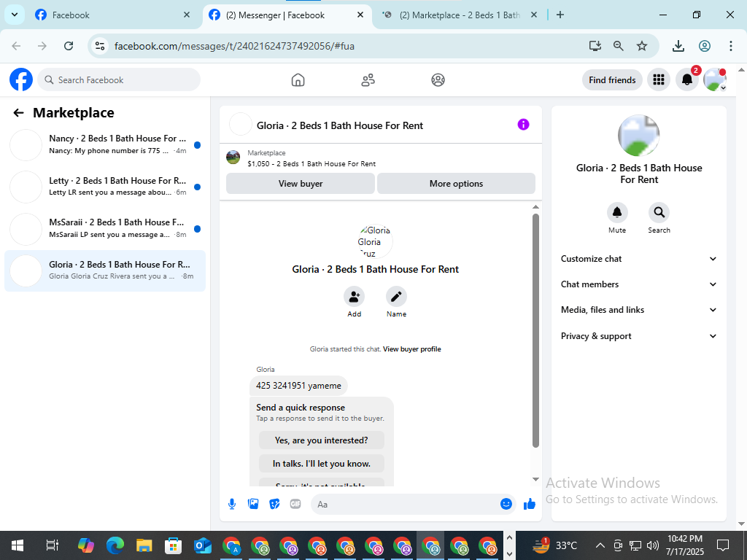The width and height of the screenshot is (747, 560).
Task: Open Windows notification center icon
Action: (x=723, y=545)
